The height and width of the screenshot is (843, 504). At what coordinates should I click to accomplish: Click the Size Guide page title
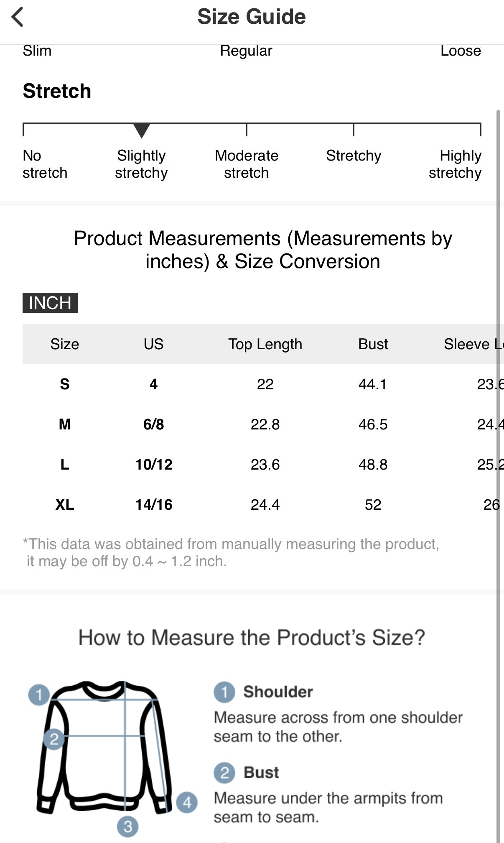252,17
